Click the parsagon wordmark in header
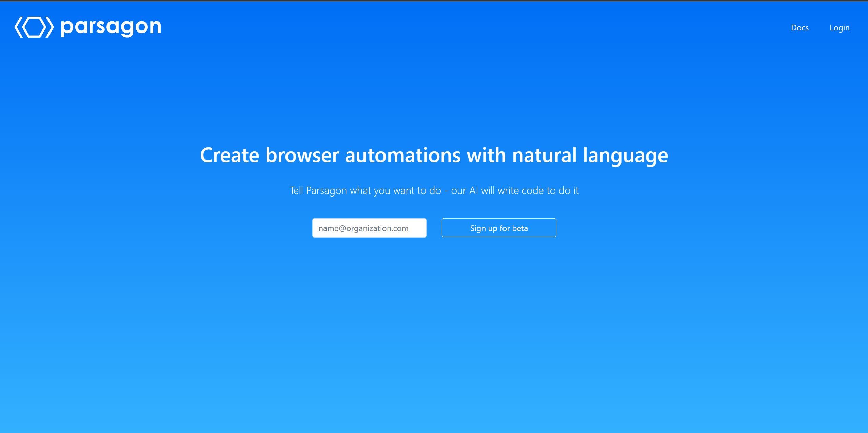The height and width of the screenshot is (433, 868). tap(111, 27)
